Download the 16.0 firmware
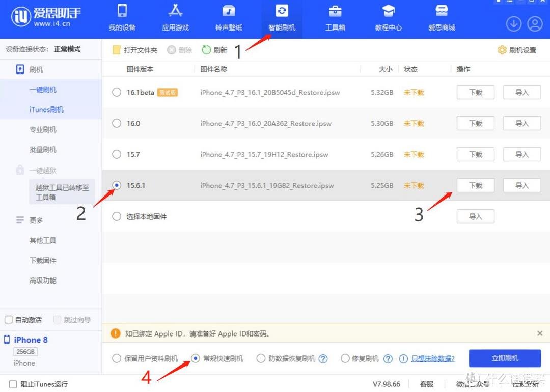This screenshot has width=550, height=392. coord(476,123)
